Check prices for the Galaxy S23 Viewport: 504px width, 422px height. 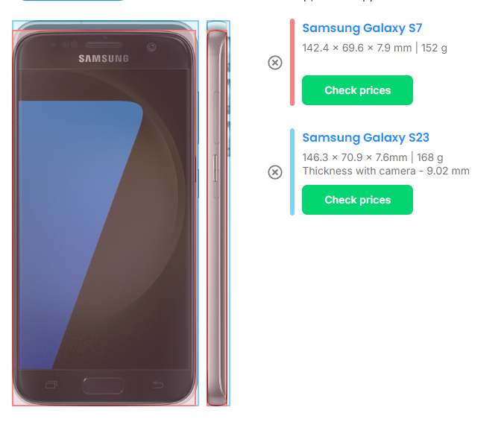click(x=357, y=200)
